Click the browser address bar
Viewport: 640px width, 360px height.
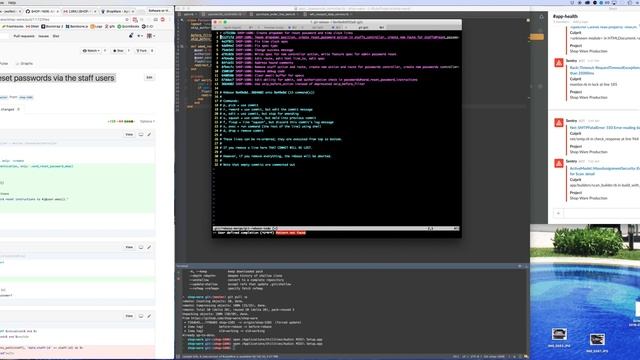61,19
